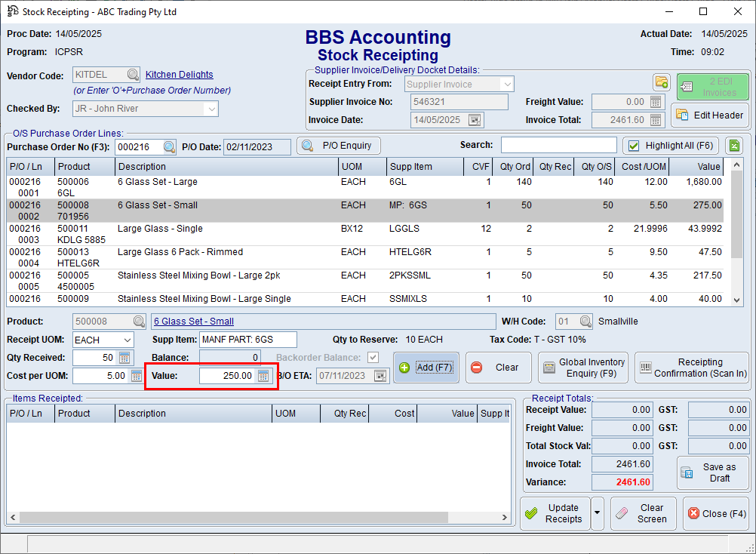Image resolution: width=756 pixels, height=554 pixels.
Task: Click the Kitchen Delights vendor link
Action: [179, 75]
